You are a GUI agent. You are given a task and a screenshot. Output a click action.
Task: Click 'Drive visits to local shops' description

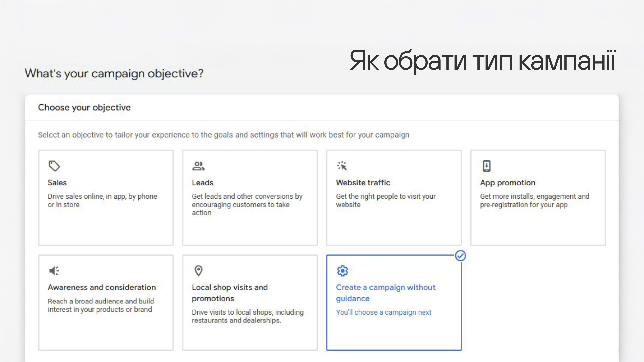click(x=248, y=317)
